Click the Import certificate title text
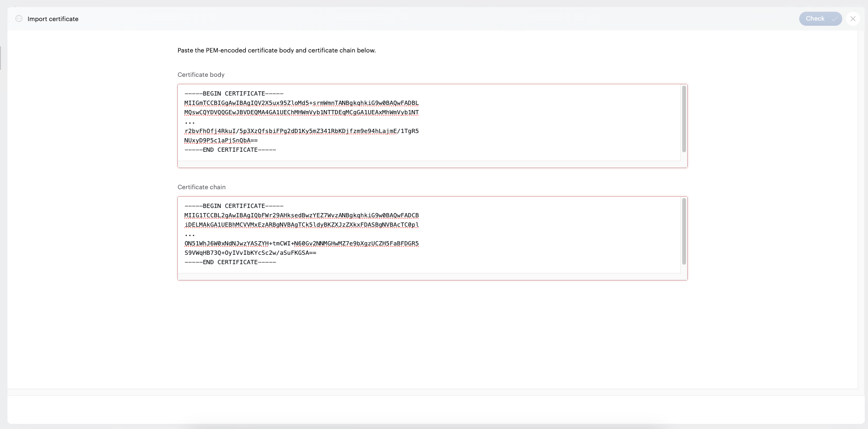Image resolution: width=868 pixels, height=429 pixels. pyautogui.click(x=53, y=19)
